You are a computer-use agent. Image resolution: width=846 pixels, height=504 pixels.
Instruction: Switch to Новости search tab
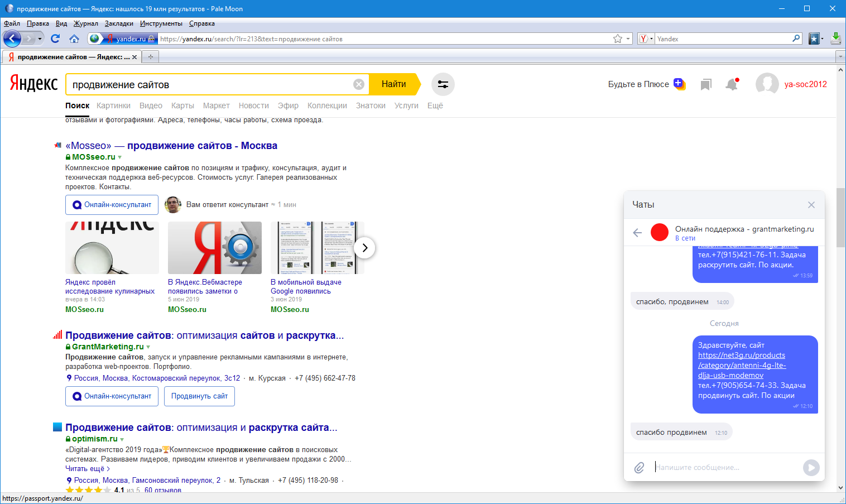(x=254, y=105)
